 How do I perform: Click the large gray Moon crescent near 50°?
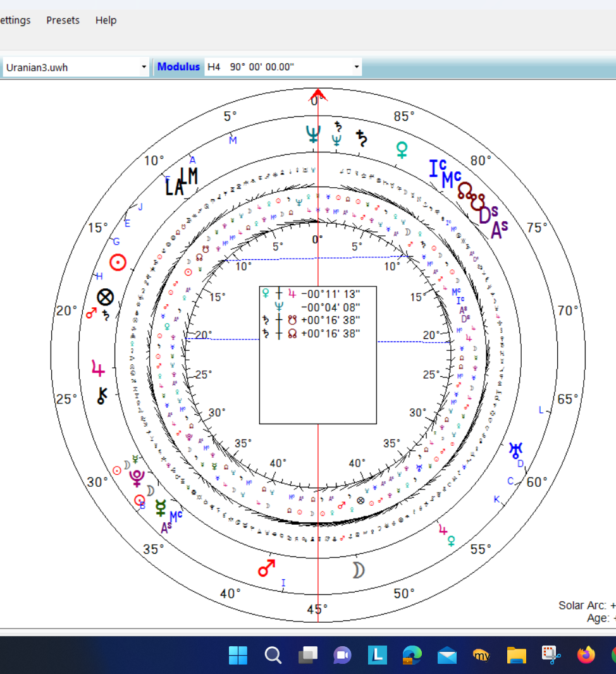[x=359, y=570]
